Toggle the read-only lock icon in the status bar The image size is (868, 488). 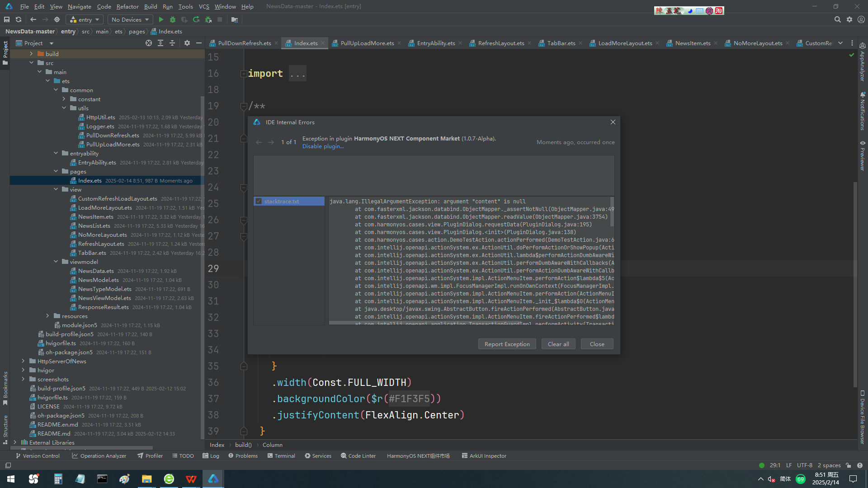849,465
